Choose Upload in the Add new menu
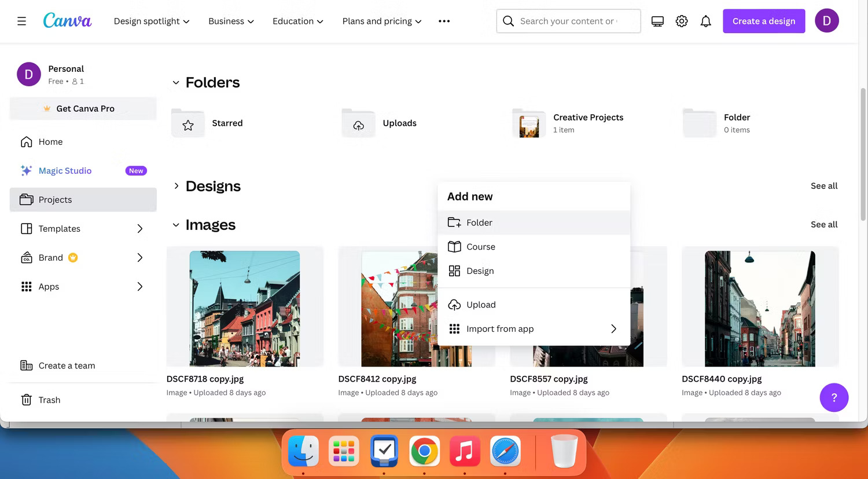This screenshot has height=479, width=868. (x=481, y=305)
